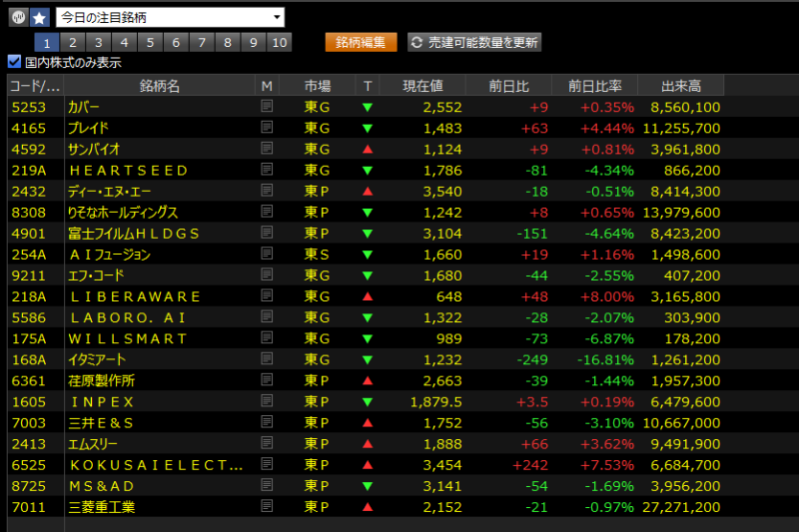Click current price 1,879.5 for INPEX
799x532 pixels.
coord(436,402)
